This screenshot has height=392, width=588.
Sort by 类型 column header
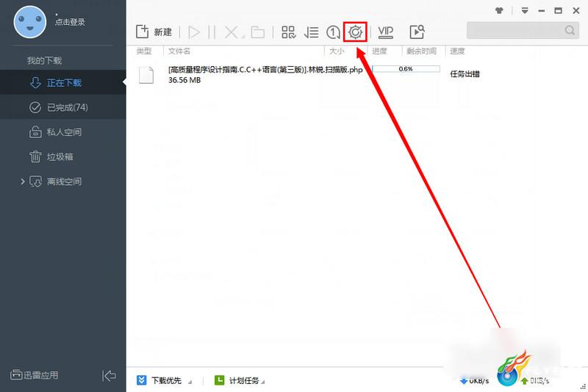point(144,51)
